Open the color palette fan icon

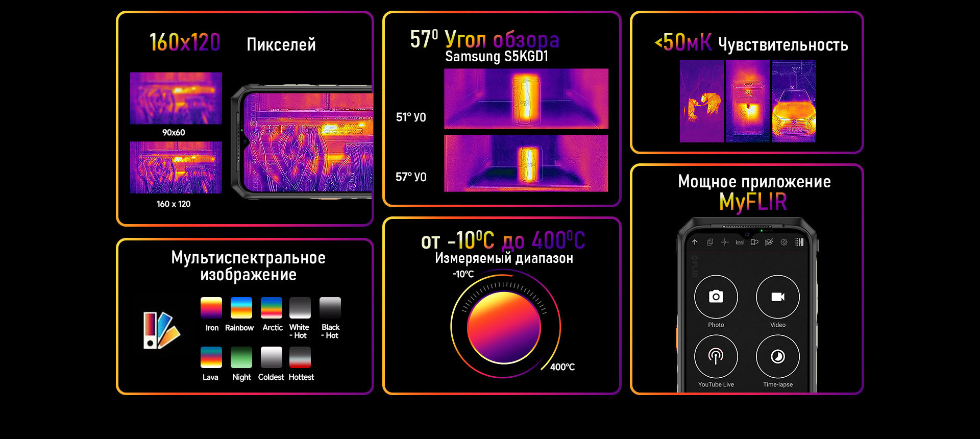click(x=161, y=330)
